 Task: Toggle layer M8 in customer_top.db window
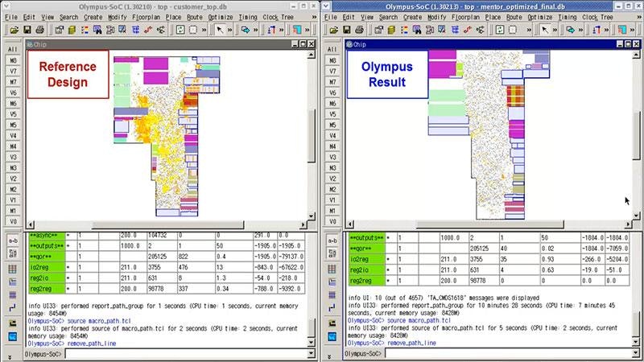click(x=13, y=60)
